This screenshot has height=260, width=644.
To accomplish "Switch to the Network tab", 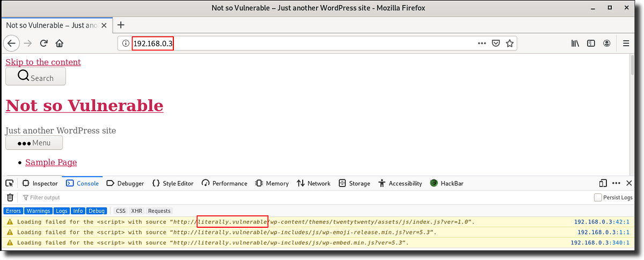I will click(x=313, y=183).
